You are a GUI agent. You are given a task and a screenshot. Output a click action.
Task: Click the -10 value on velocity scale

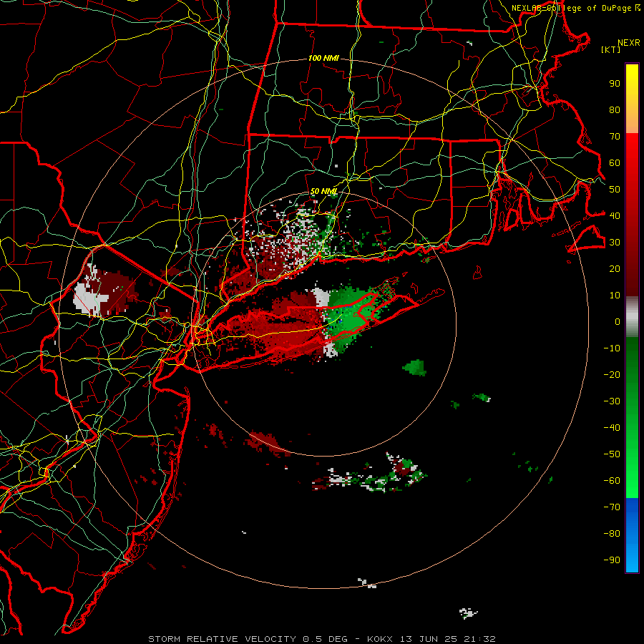click(x=612, y=348)
